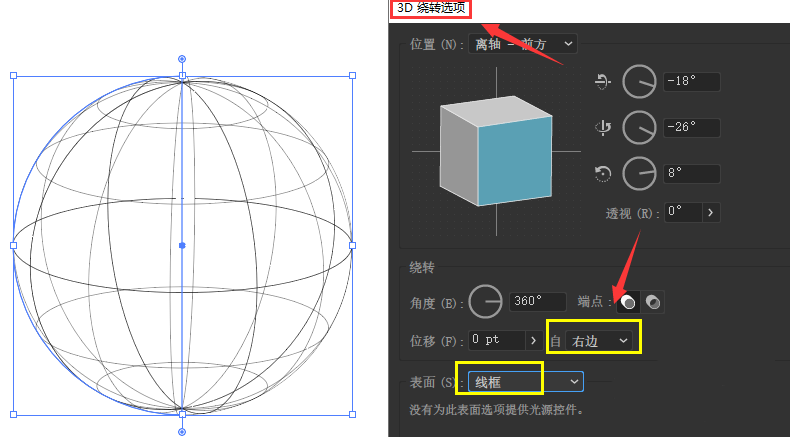Click the 绕转 section label
This screenshot has height=437, width=790.
coord(422,267)
